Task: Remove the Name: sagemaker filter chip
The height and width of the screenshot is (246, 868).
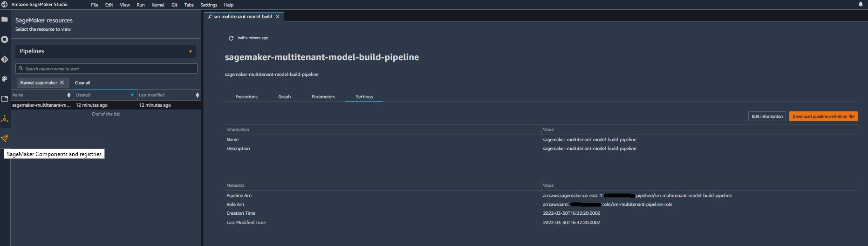Action: pyautogui.click(x=62, y=82)
